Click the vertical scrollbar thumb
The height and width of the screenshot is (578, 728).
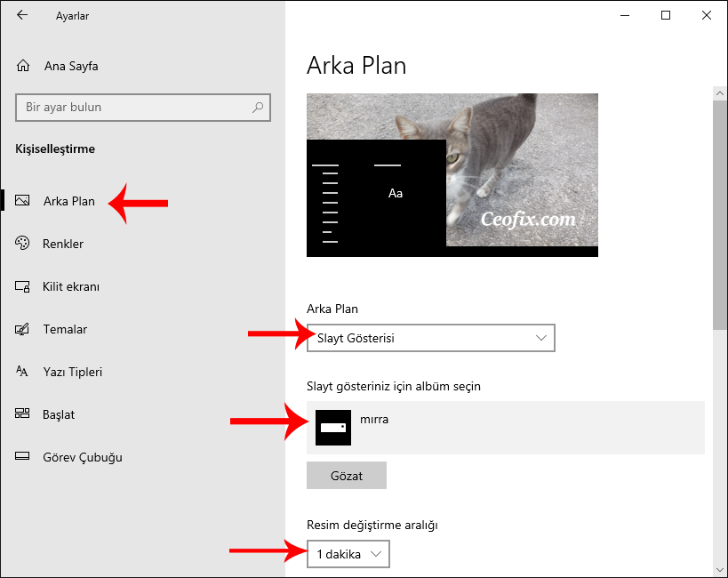(720, 215)
